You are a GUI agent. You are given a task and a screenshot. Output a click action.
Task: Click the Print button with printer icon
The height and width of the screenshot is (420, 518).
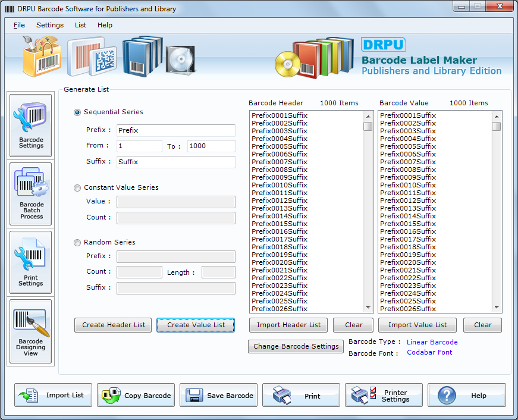point(301,395)
